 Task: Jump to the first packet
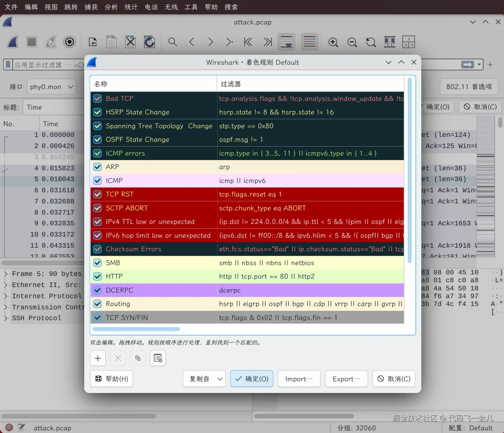248,42
